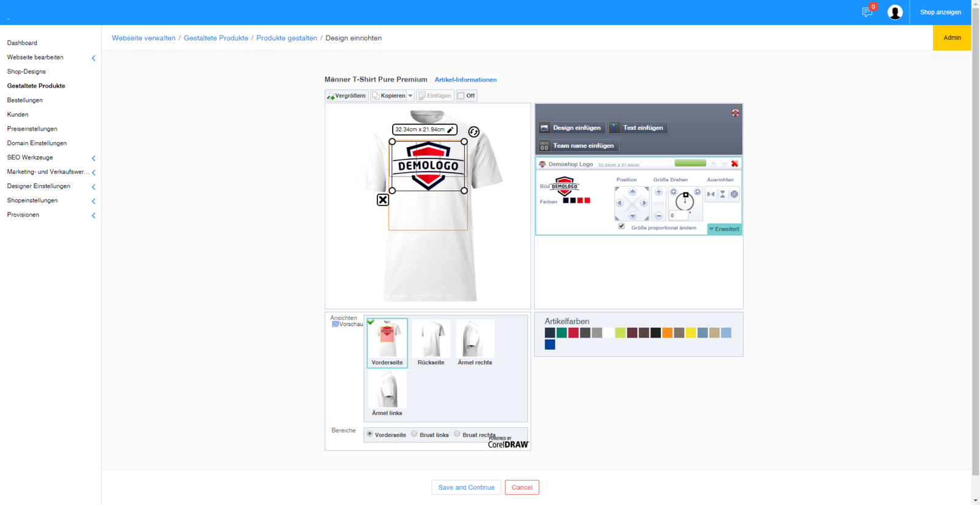This screenshot has height=505, width=980.
Task: Click the pencil icon beside the size label
Action: [450, 130]
